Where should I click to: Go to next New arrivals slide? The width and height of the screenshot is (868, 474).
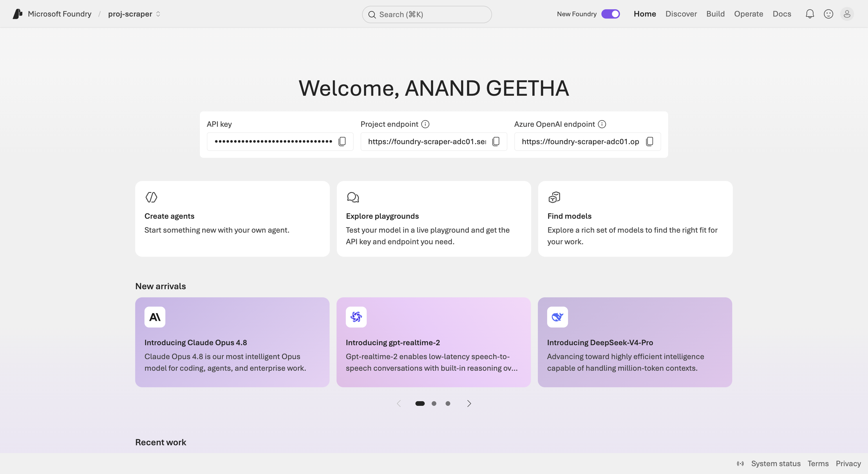(469, 403)
